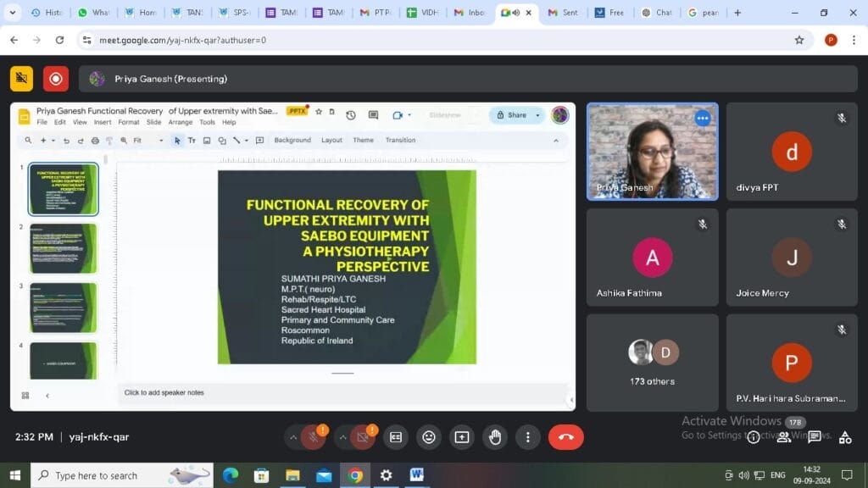Open the three-dot More options in call bar

(x=528, y=437)
